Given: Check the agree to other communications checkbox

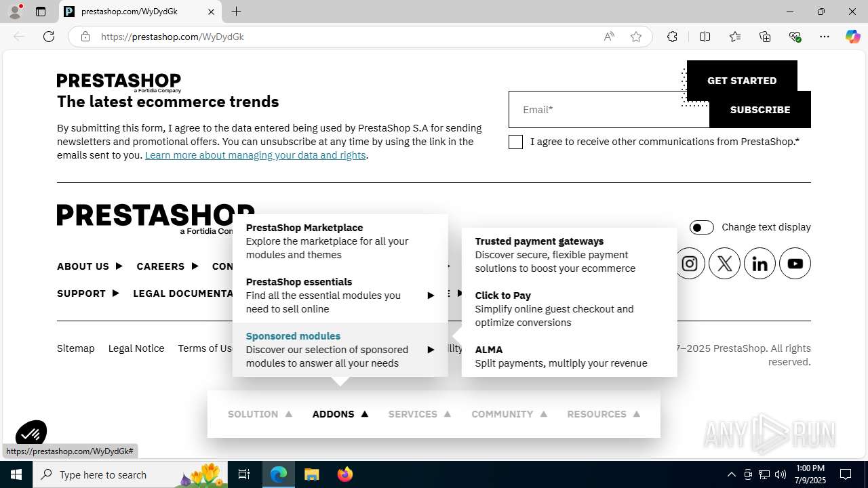Looking at the screenshot, I should click(515, 142).
